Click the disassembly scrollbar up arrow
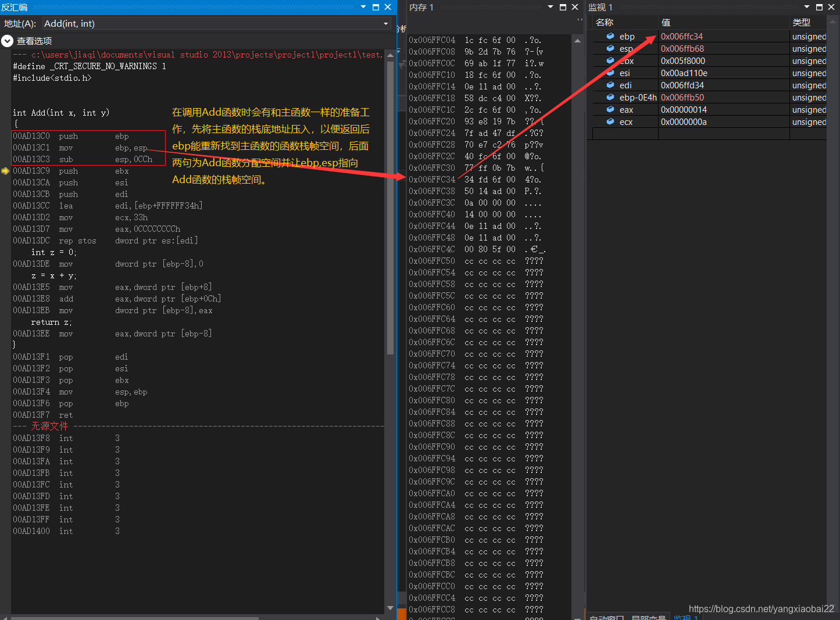Image resolution: width=840 pixels, height=620 pixels. (x=390, y=54)
